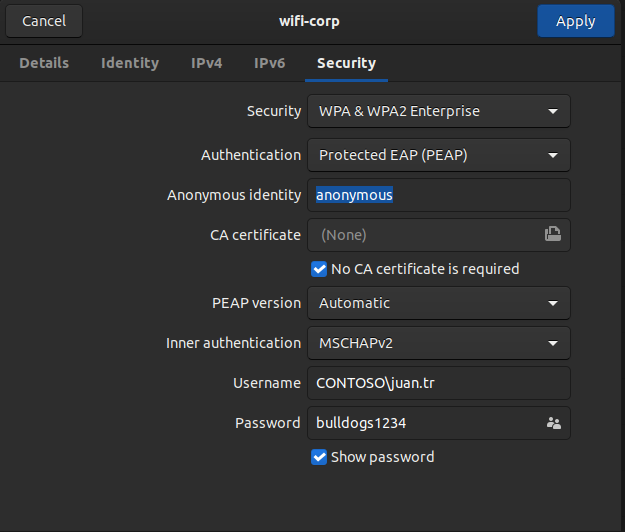The image size is (625, 532).
Task: Click the password storage options icon
Action: click(x=553, y=423)
